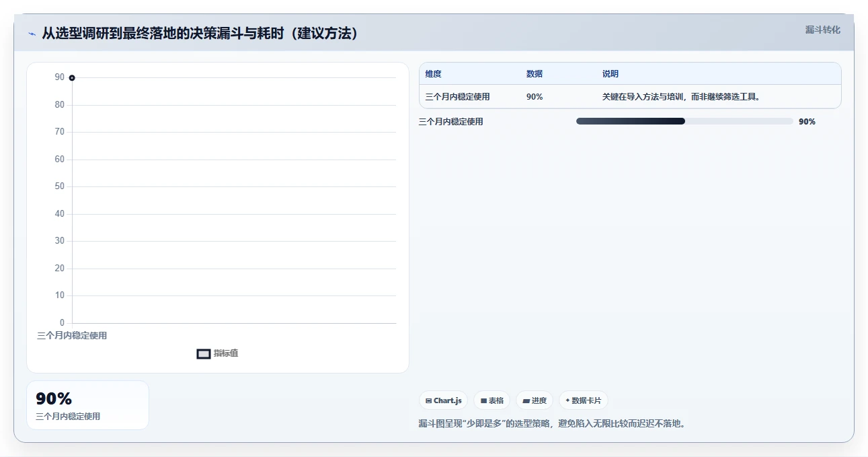
Task: Click the 三个月内稳定使用 progress bar
Action: tap(684, 121)
